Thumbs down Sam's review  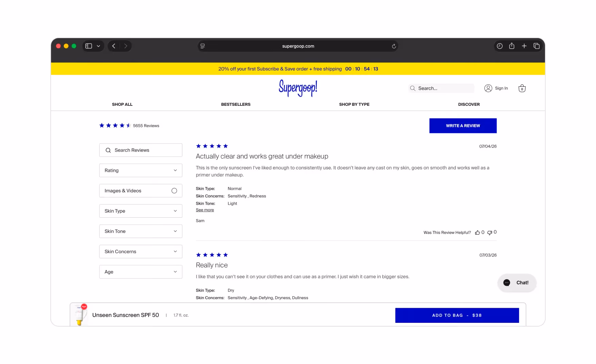(490, 232)
